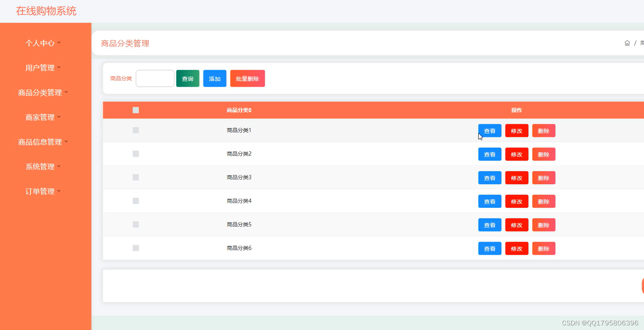This screenshot has height=330, width=644.
Task: Click 查看 in 商品分类6 row
Action: pyautogui.click(x=490, y=248)
